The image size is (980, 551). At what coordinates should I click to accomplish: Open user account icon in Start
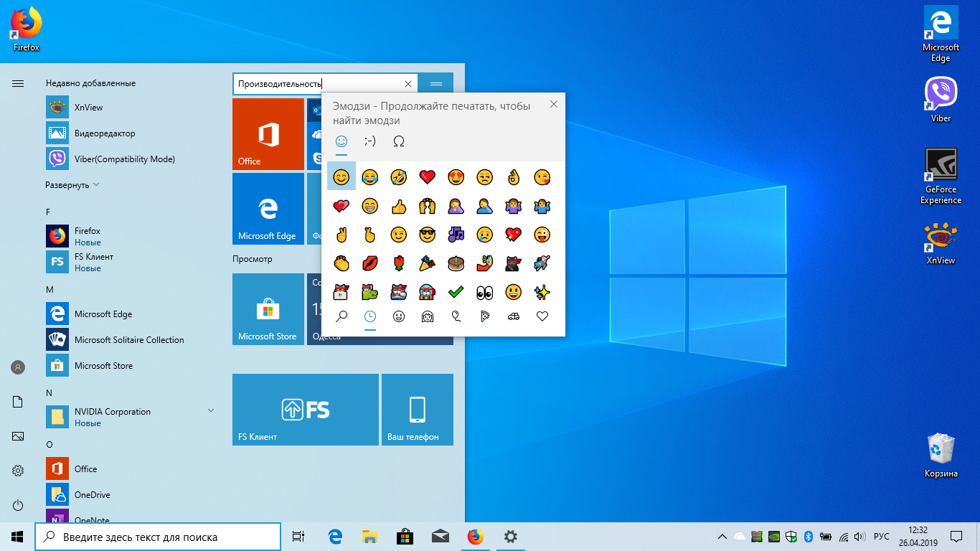[18, 367]
